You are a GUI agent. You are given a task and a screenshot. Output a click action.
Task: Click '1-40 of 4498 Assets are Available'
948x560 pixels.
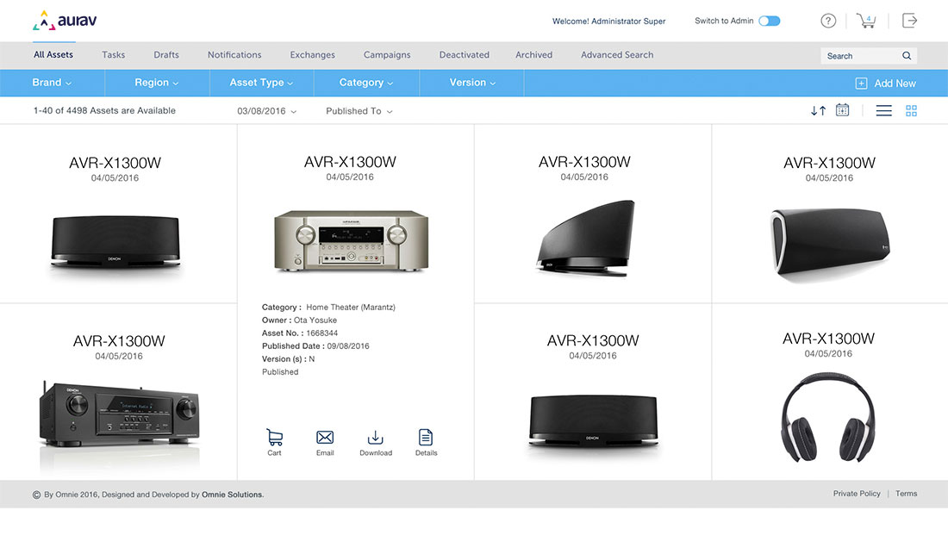click(104, 110)
